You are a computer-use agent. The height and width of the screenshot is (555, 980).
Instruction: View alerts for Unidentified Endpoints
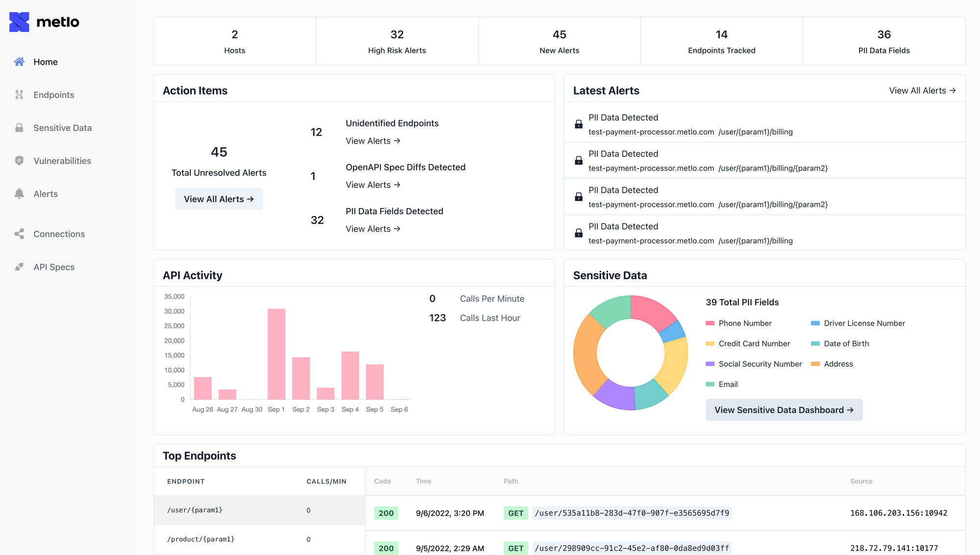pos(373,141)
